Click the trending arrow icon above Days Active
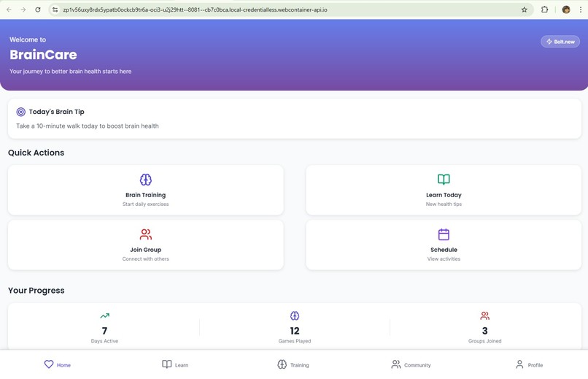 104,316
